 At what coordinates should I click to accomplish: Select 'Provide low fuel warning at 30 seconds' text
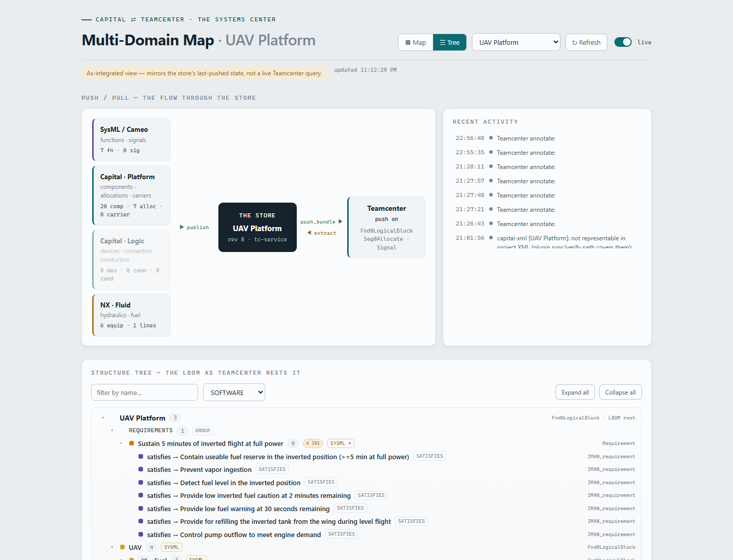[x=255, y=509]
